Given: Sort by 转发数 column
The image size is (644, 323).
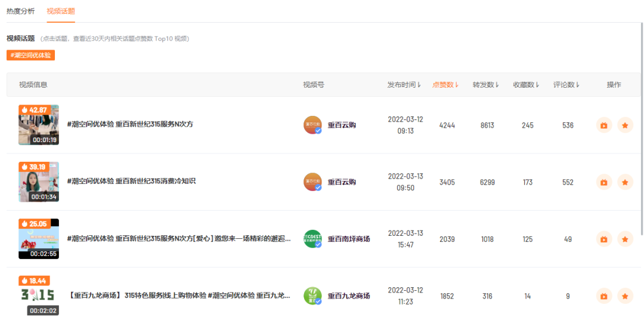Looking at the screenshot, I should coord(486,85).
